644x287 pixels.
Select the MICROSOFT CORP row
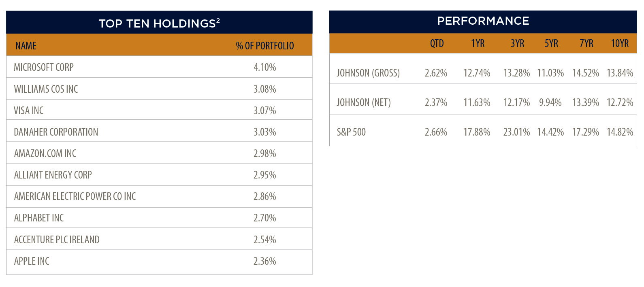point(159,67)
